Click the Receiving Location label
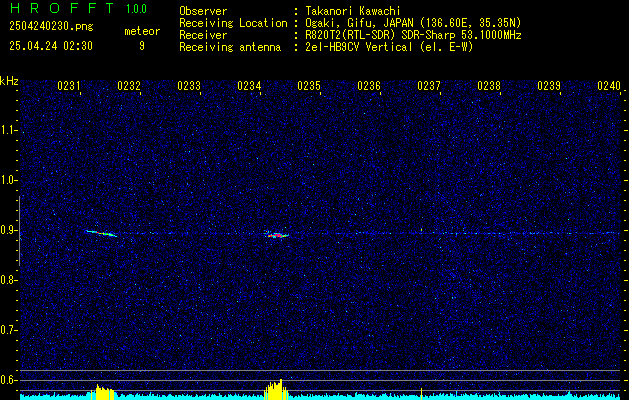The image size is (629, 400). (x=233, y=24)
